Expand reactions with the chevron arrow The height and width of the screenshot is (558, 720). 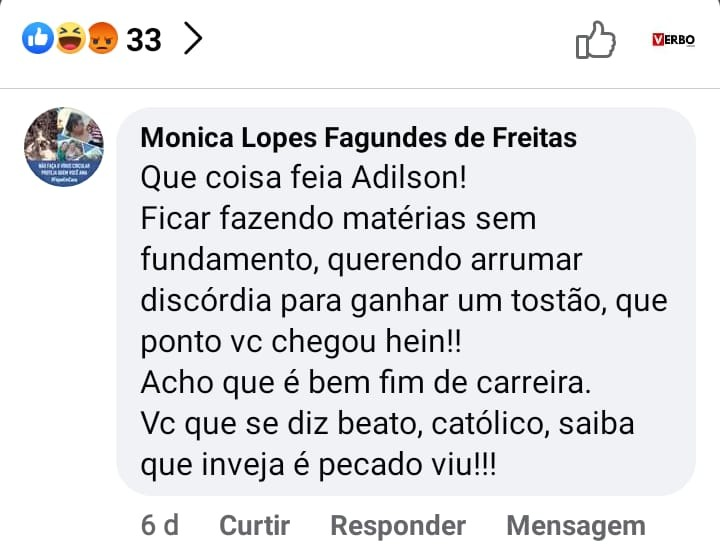pyautogui.click(x=193, y=39)
